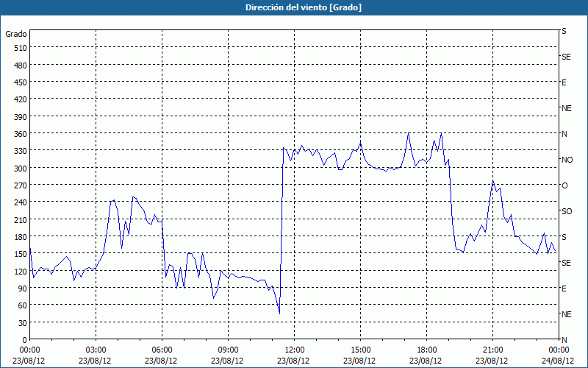This screenshot has height=368, width=588.
Task: Click the 390 degree axis label
Action: (x=21, y=117)
